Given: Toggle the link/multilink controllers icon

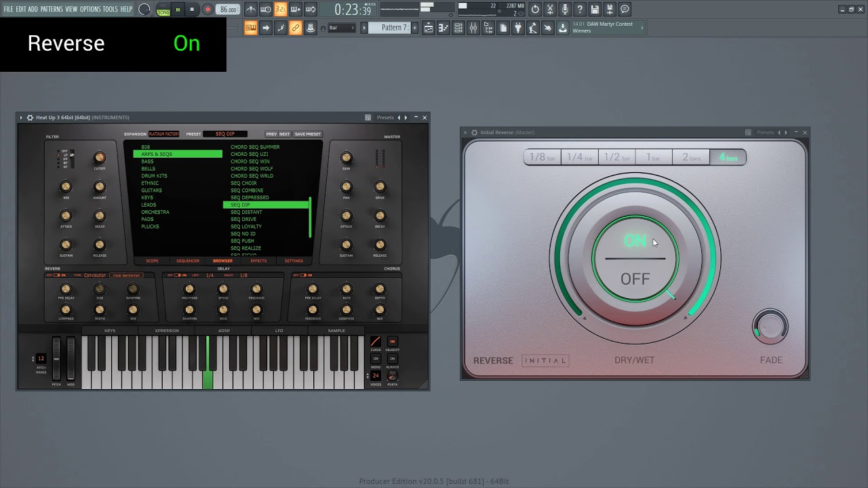Looking at the screenshot, I should pyautogui.click(x=295, y=28).
